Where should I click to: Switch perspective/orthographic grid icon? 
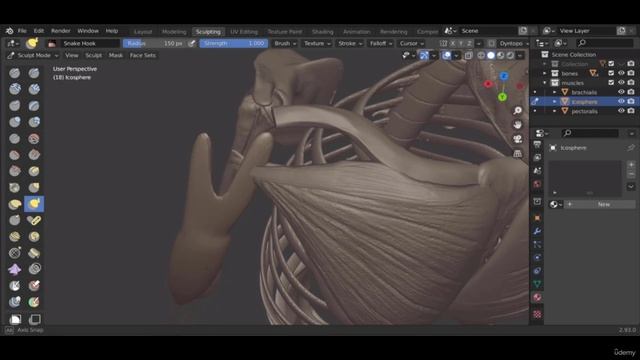518,153
